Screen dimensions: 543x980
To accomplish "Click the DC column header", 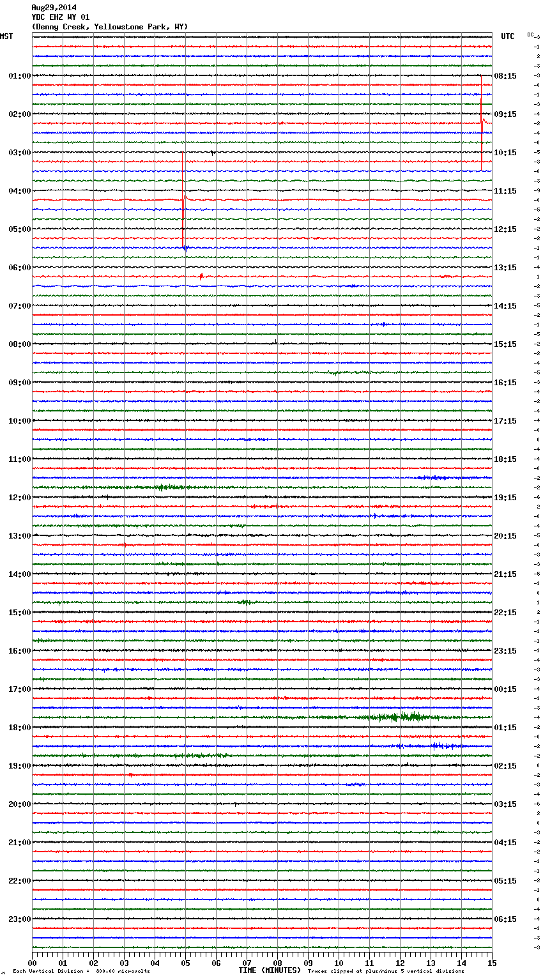I will coord(531,34).
